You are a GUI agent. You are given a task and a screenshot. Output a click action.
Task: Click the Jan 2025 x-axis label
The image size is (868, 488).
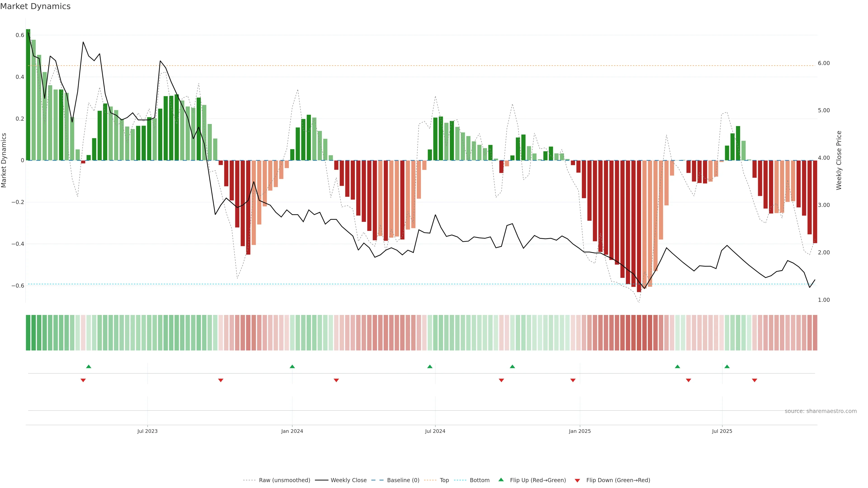tap(580, 431)
